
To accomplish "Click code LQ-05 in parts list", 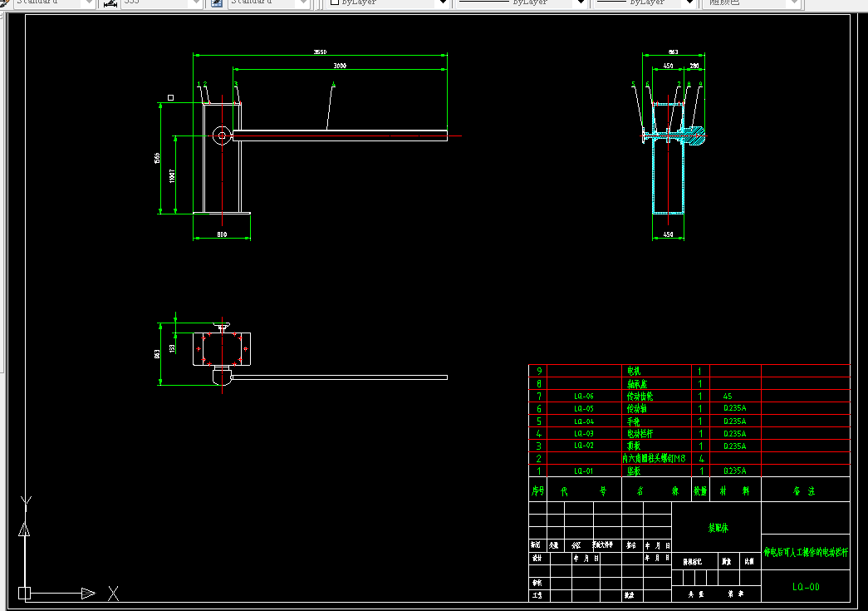I will tap(583, 408).
